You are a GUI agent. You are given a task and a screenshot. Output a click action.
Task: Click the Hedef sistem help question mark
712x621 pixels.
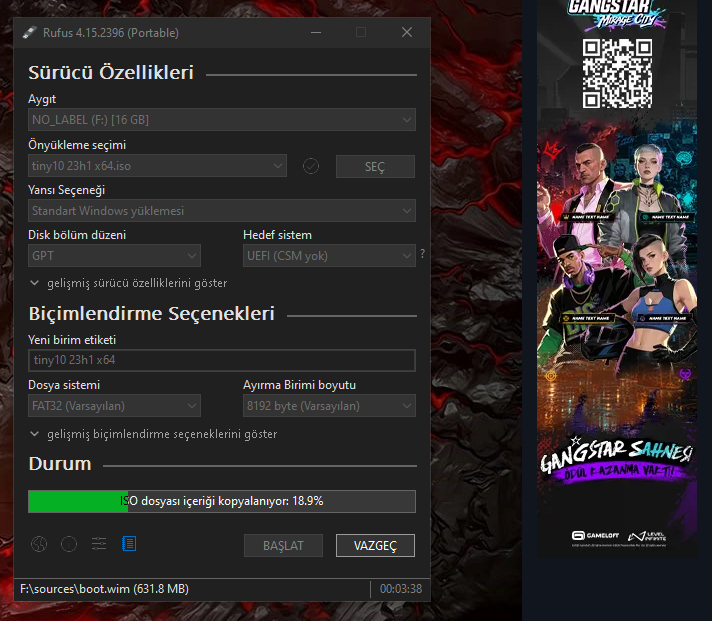tap(423, 253)
